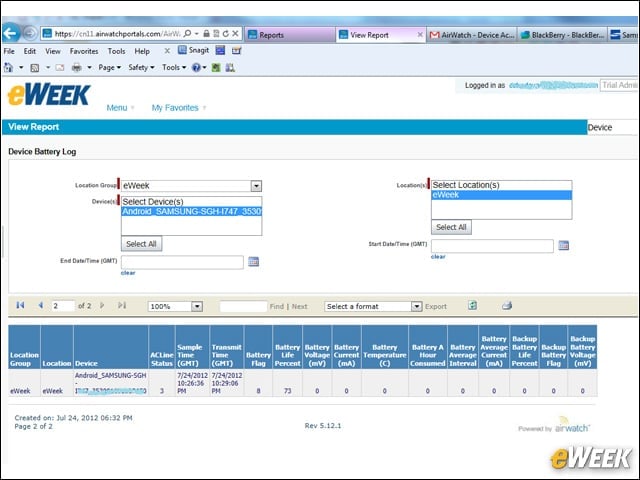Click the Snagit window icon next to Snagit
Image resolution: width=640 pixels, height=480 pixels.
coord(220,51)
